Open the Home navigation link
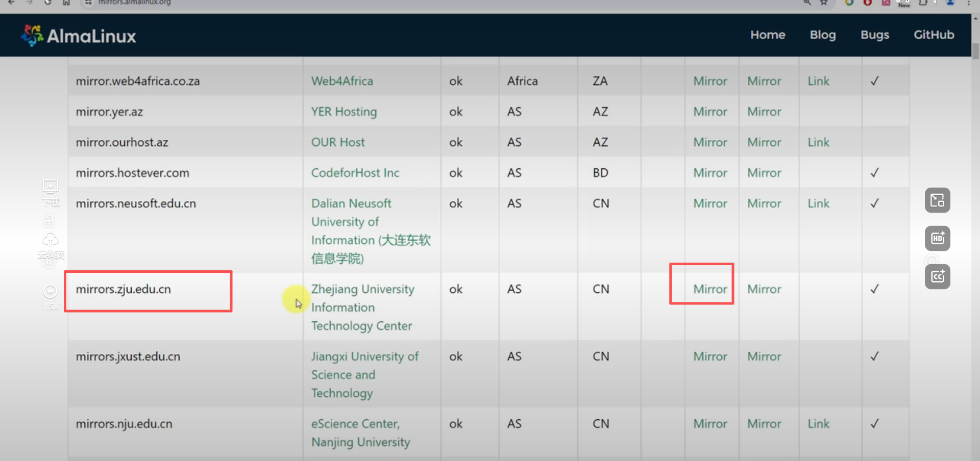This screenshot has width=980, height=461. 768,35
